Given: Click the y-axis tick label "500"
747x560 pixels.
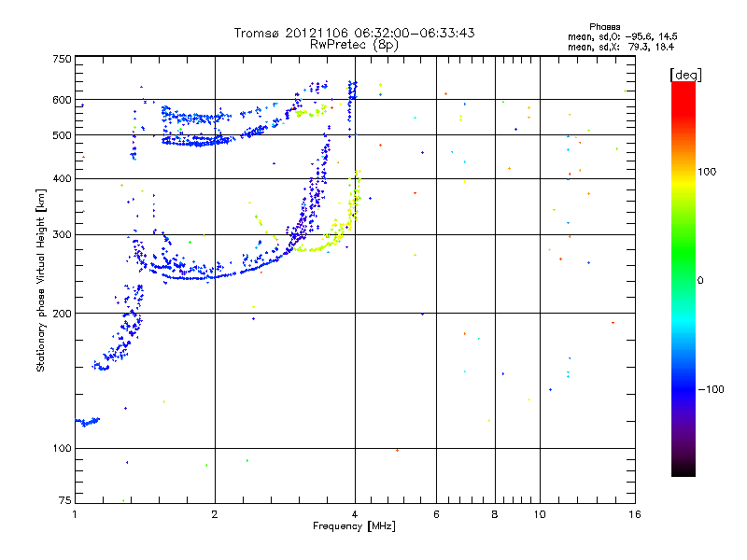Looking at the screenshot, I should coord(63,135).
